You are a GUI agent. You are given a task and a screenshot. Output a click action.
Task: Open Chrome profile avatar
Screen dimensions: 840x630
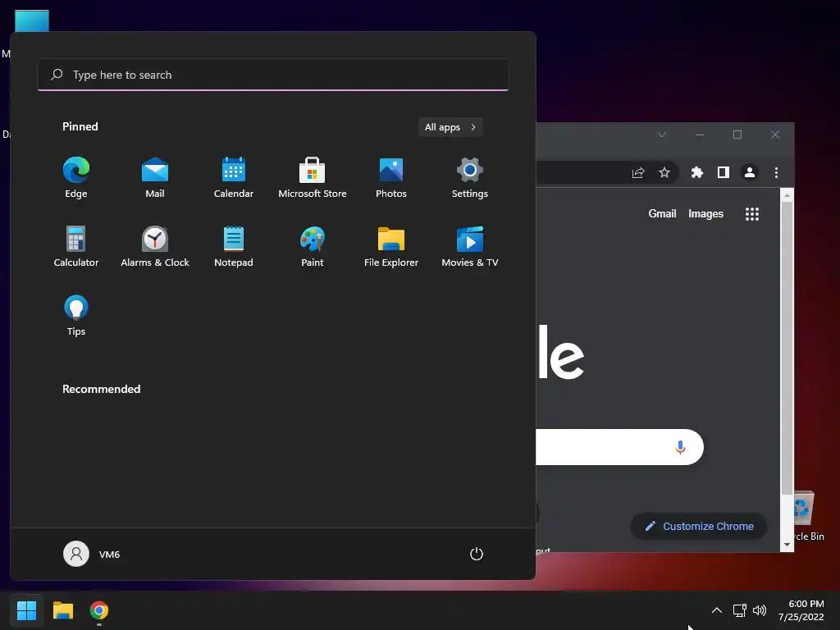click(750, 172)
